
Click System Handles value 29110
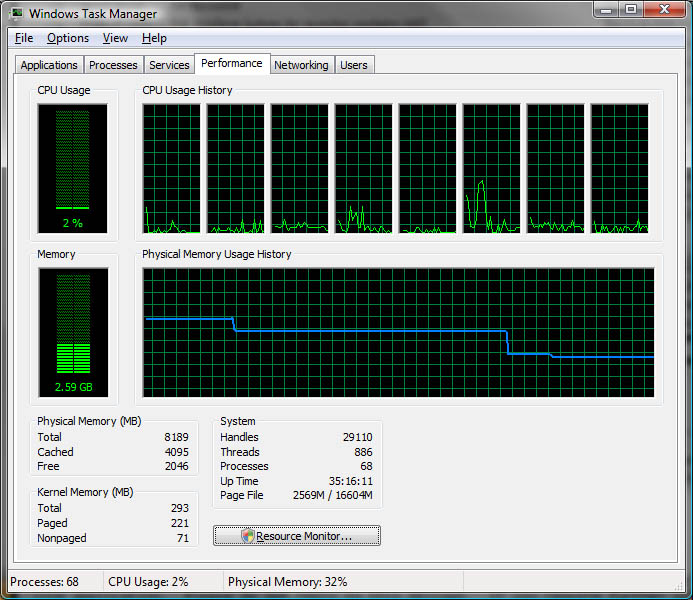click(x=358, y=437)
